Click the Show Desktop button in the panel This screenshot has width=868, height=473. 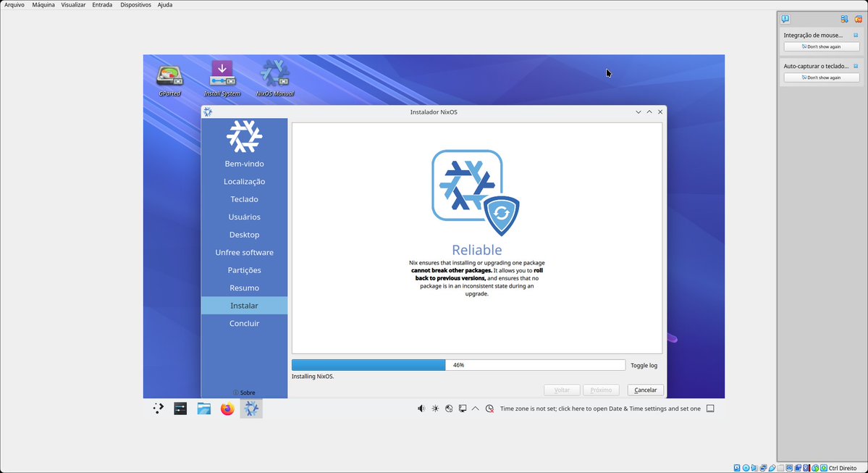tap(710, 409)
